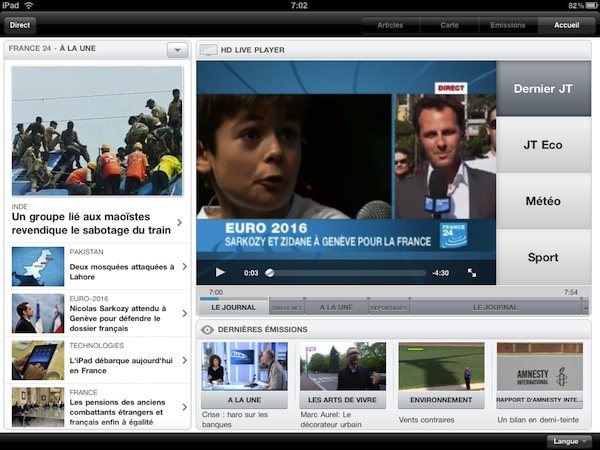Click the Un bilan en demi-teinte caption
The width and height of the screenshot is (600, 450).
(x=538, y=420)
